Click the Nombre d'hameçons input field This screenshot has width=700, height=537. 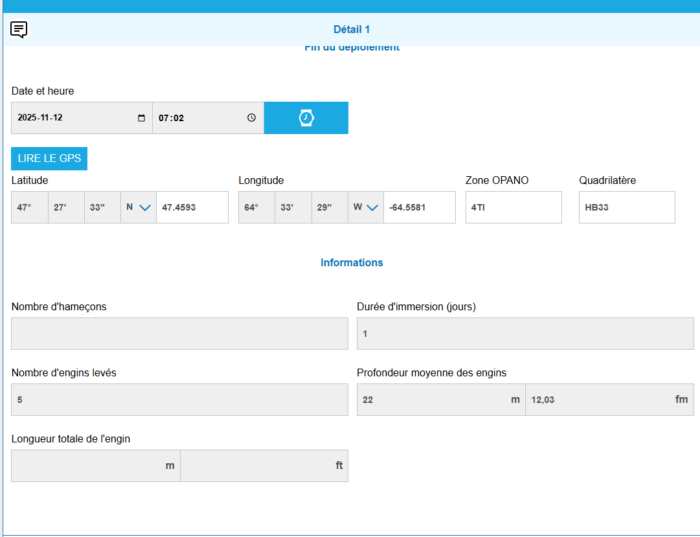(x=180, y=334)
